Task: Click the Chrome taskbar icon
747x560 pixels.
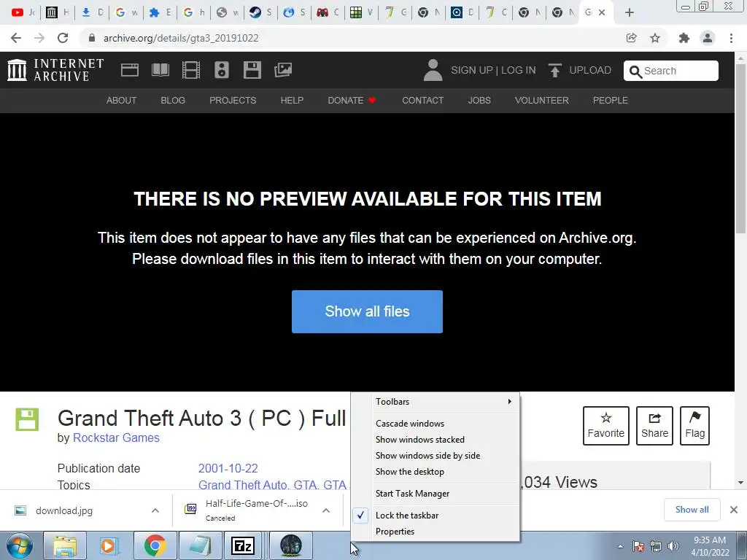Action: (155, 545)
